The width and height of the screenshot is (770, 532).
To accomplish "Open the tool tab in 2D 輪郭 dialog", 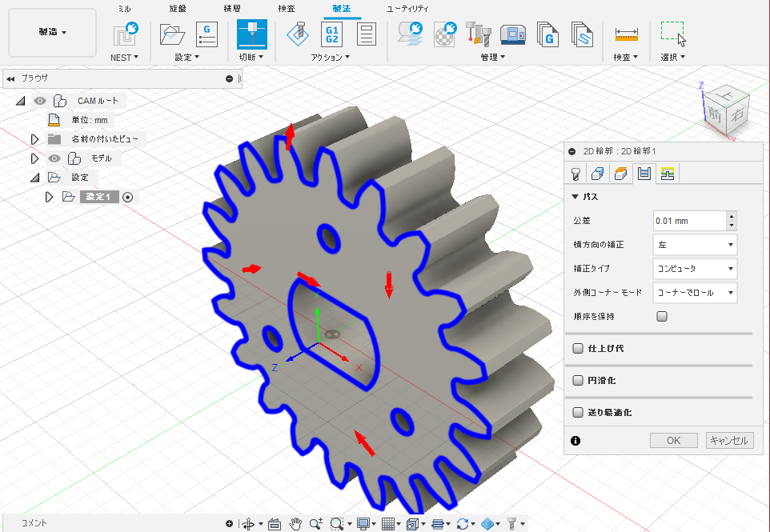I will pyautogui.click(x=575, y=174).
